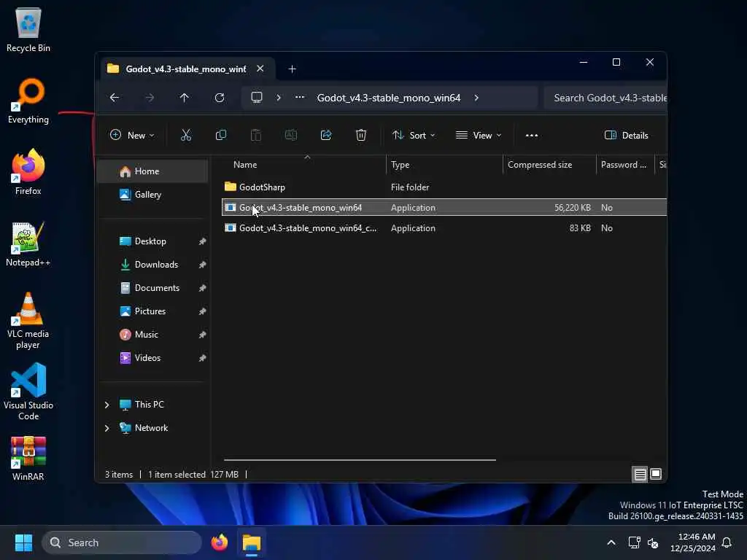The height and width of the screenshot is (560, 747).
Task: Click the Delete trash can icon
Action: click(361, 135)
